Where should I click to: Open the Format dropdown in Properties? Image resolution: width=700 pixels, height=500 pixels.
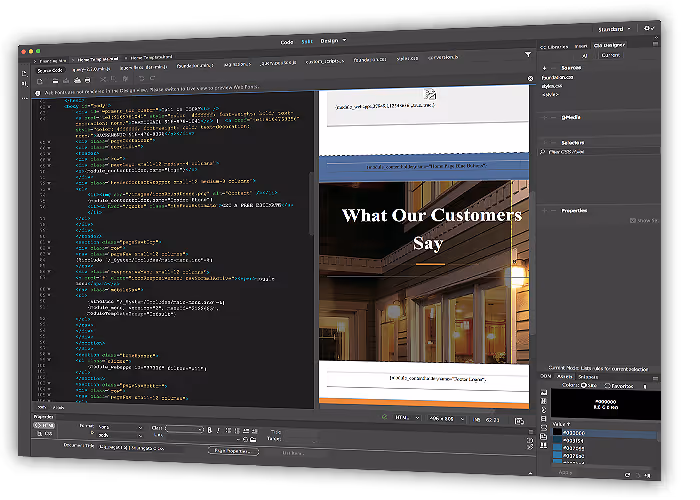pos(120,427)
